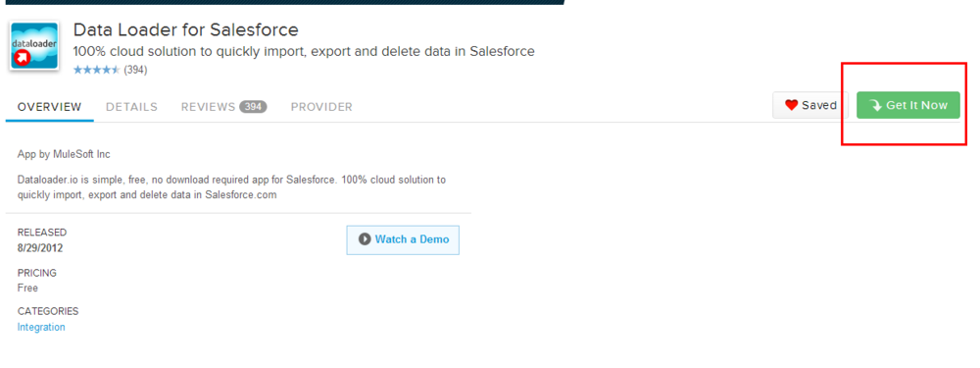
Task: Click the (394) review count beside stars
Action: pyautogui.click(x=135, y=70)
